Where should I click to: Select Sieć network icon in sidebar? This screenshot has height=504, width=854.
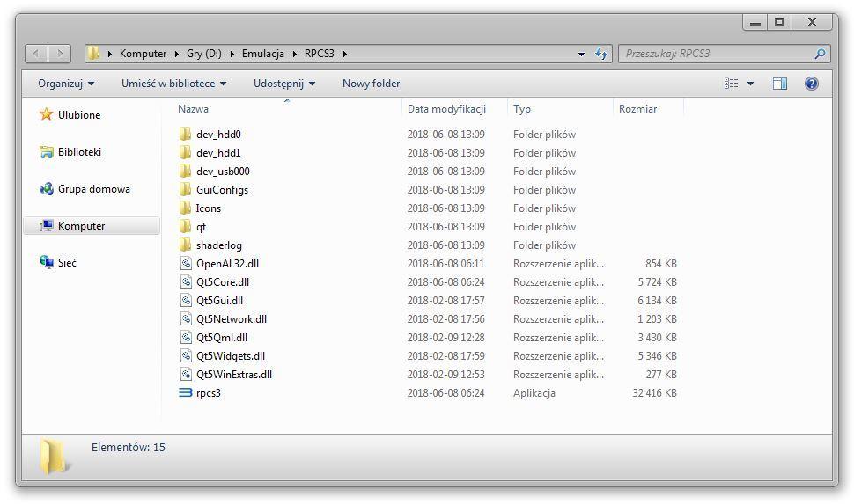[47, 262]
